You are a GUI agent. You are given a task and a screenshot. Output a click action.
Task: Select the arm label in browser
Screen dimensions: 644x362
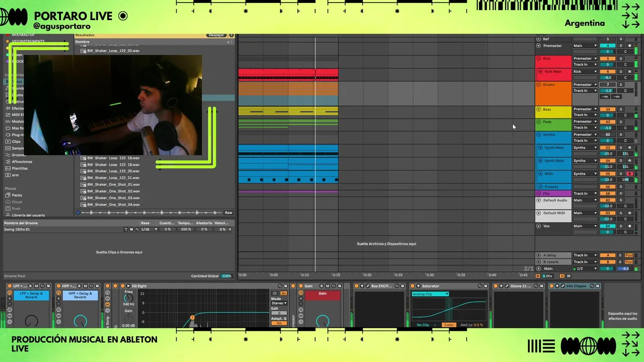pyautogui.click(x=15, y=175)
